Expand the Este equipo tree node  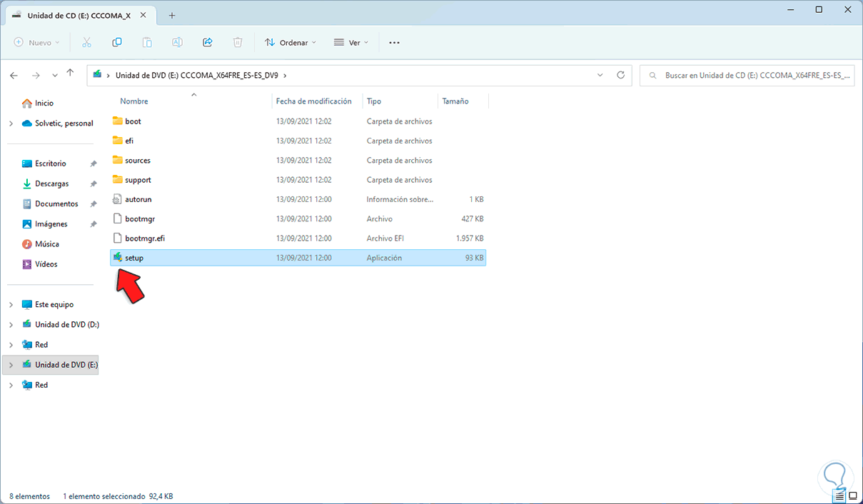point(11,305)
